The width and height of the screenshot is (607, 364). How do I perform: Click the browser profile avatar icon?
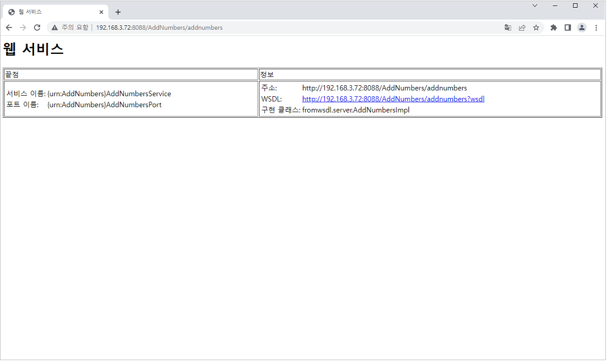click(x=582, y=27)
